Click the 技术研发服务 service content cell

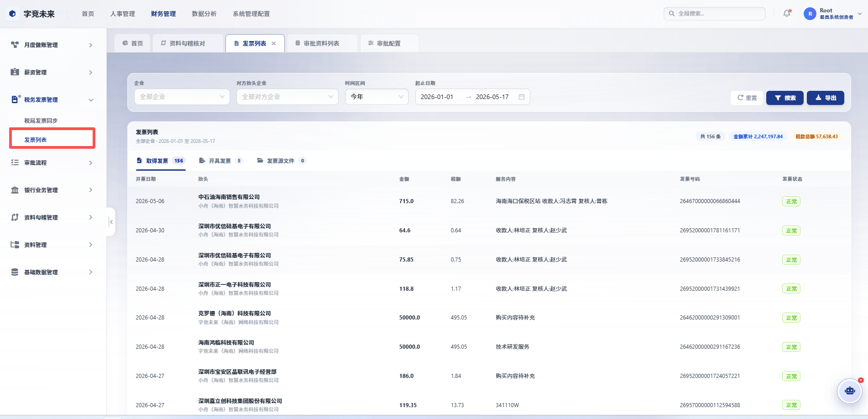(x=512, y=347)
